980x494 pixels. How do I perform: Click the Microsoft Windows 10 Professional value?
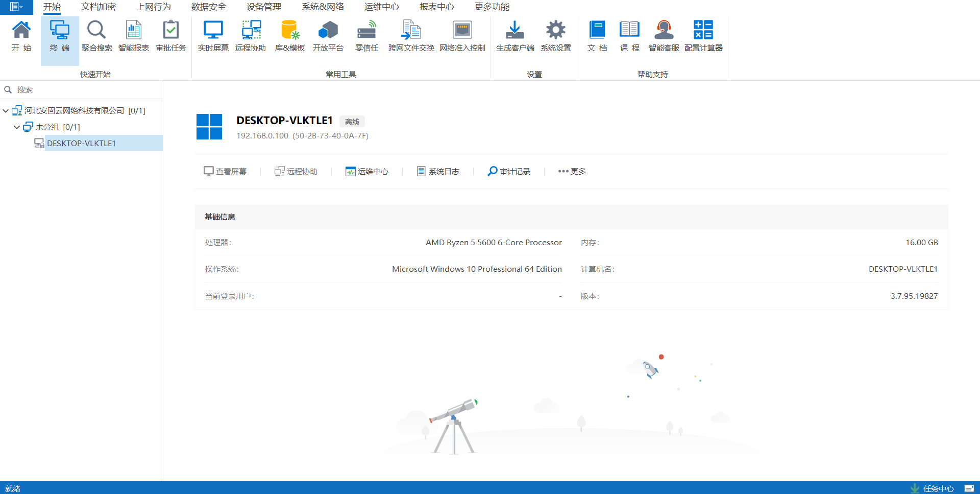[x=477, y=269]
